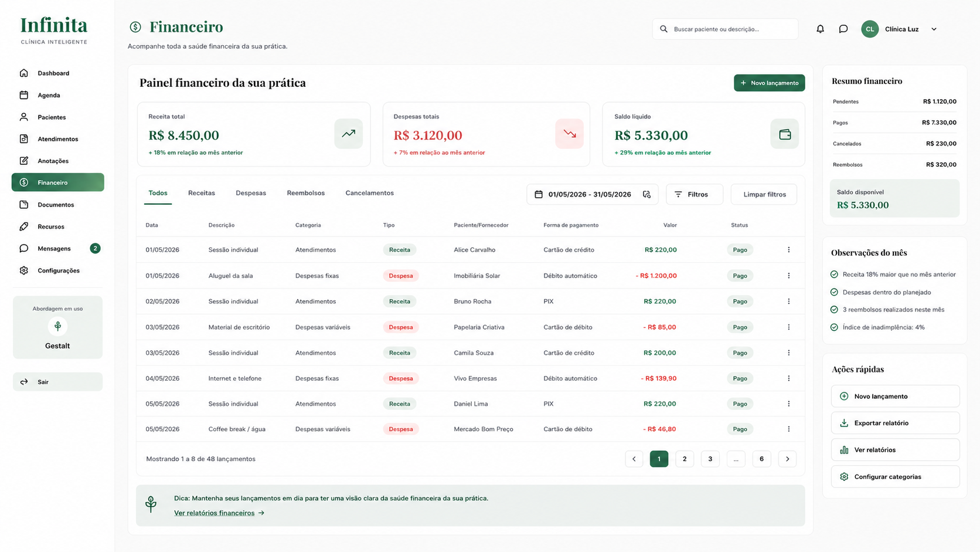Image resolution: width=980 pixels, height=552 pixels.
Task: Go to Dashboard in the sidebar
Action: (x=57, y=73)
